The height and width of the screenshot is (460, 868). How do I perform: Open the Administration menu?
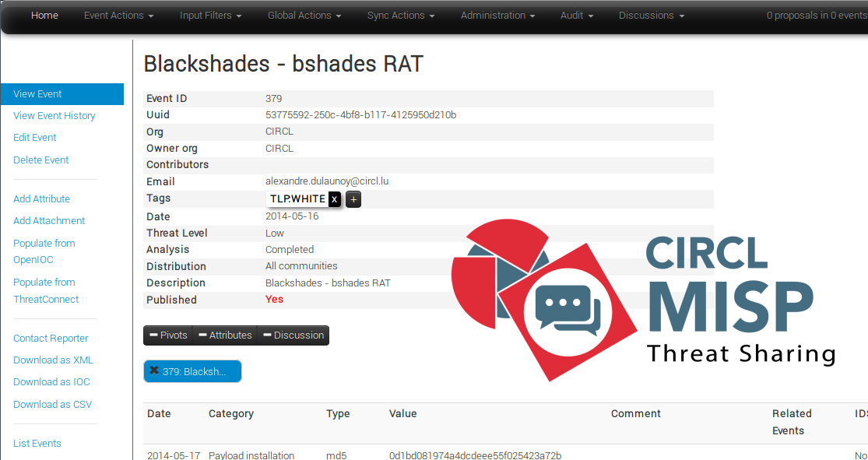pyautogui.click(x=497, y=16)
